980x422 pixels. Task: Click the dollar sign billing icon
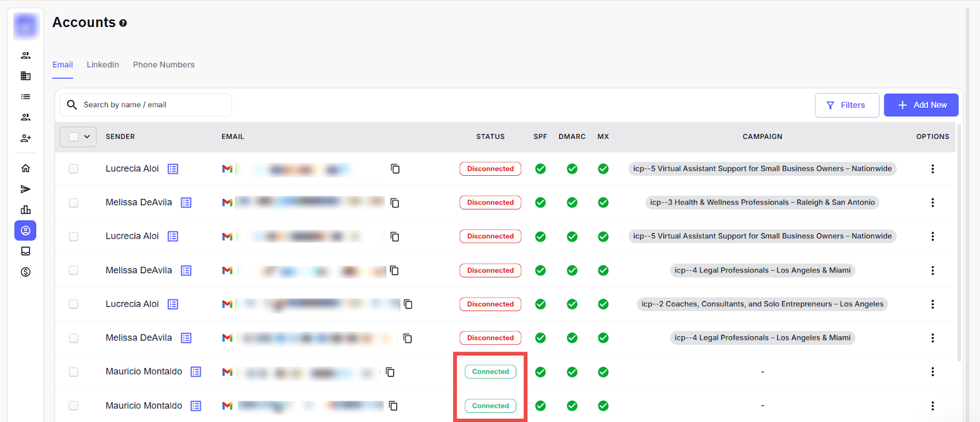click(26, 272)
